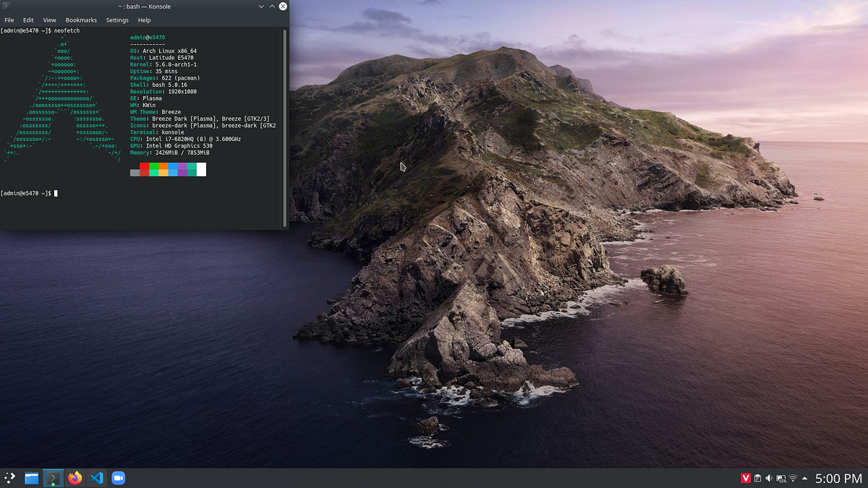
Task: Click the 'Terminal: konsole' line
Action: pos(157,132)
